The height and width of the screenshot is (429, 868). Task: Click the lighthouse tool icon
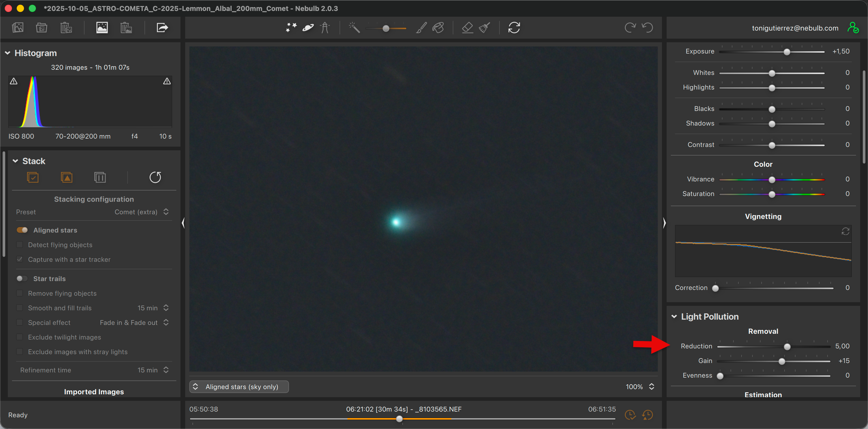[x=325, y=28]
